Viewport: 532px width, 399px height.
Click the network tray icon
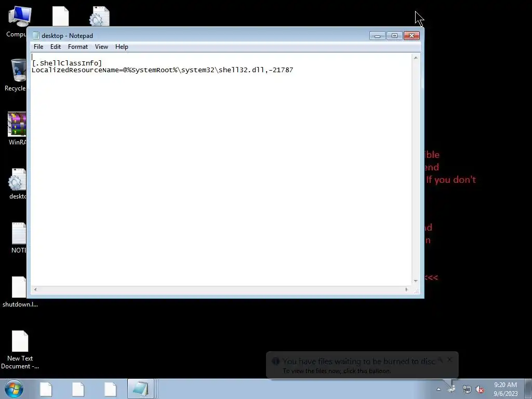[467, 390]
